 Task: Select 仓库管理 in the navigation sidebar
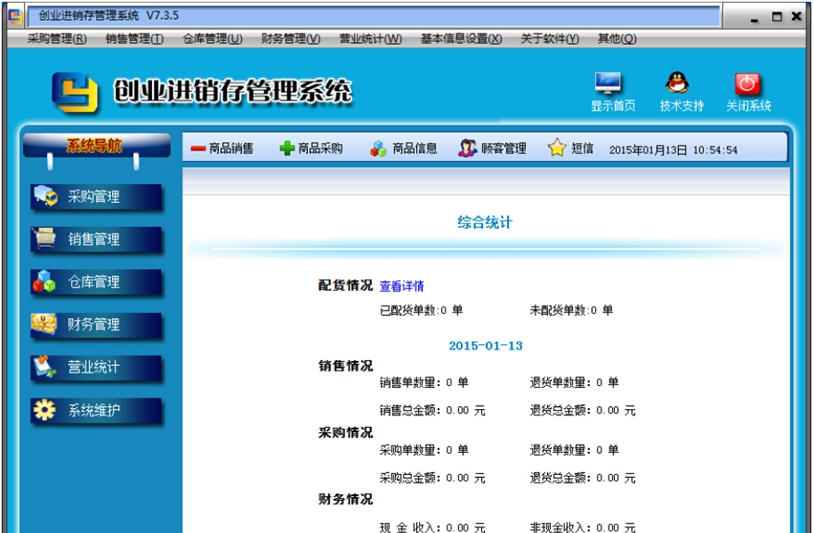pyautogui.click(x=96, y=282)
